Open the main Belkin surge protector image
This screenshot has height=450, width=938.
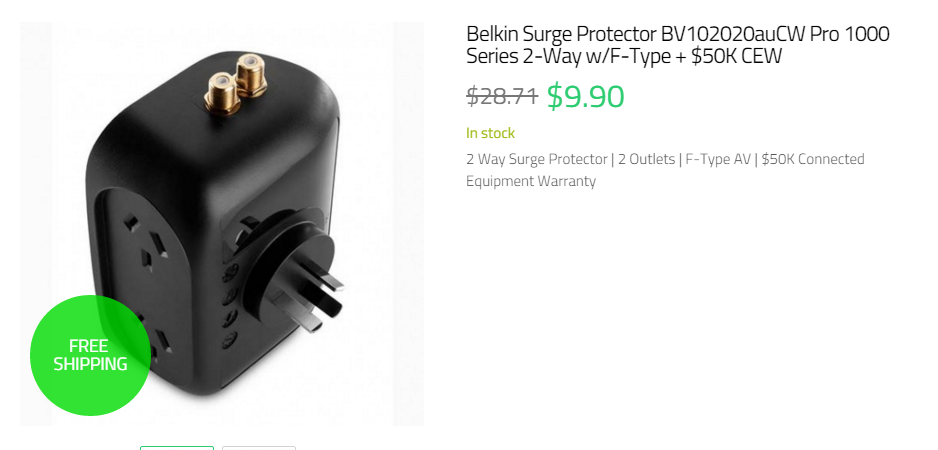[222, 224]
